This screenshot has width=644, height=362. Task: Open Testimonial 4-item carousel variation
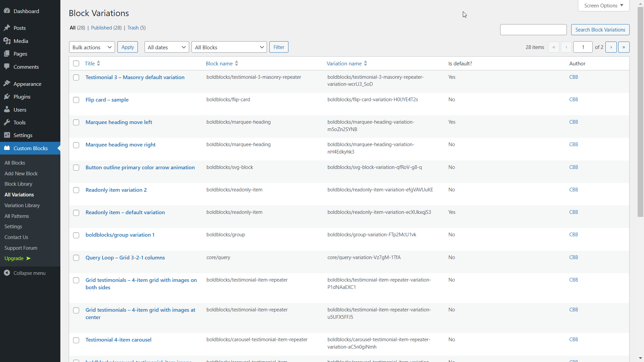click(118, 340)
